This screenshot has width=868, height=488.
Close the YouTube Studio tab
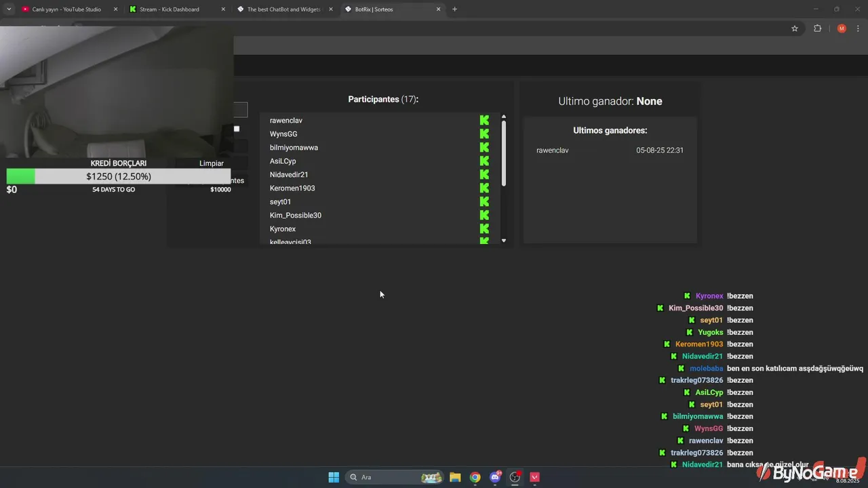coord(115,9)
